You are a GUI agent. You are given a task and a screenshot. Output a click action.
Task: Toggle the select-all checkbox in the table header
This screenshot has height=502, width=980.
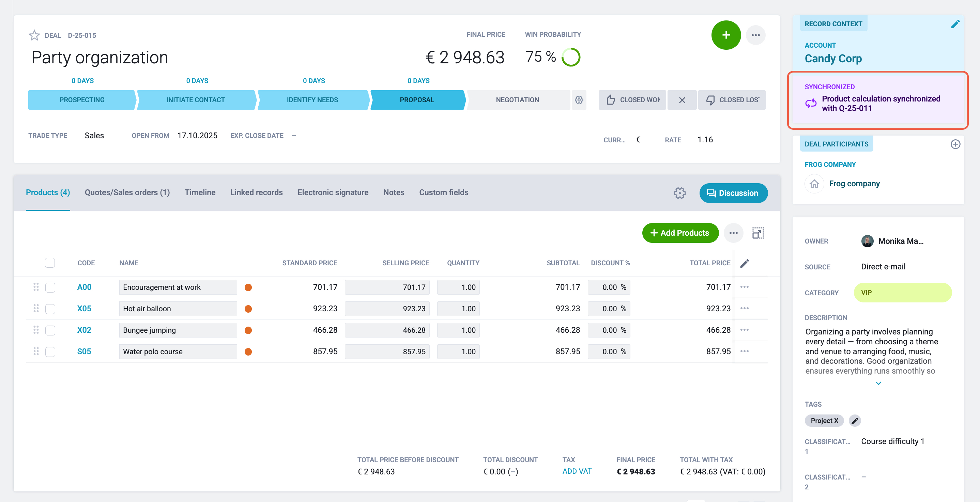coord(50,263)
